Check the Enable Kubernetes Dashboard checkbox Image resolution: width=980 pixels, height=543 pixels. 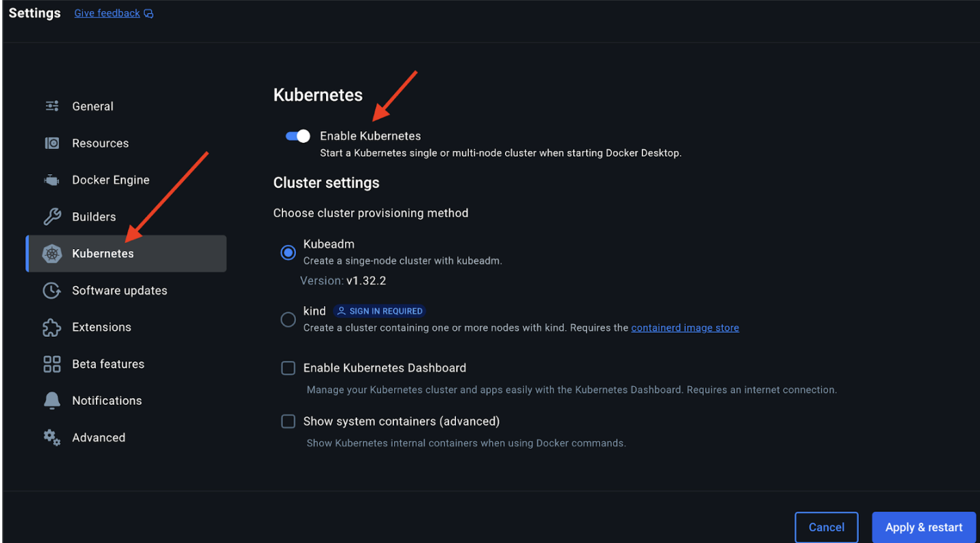(x=289, y=368)
